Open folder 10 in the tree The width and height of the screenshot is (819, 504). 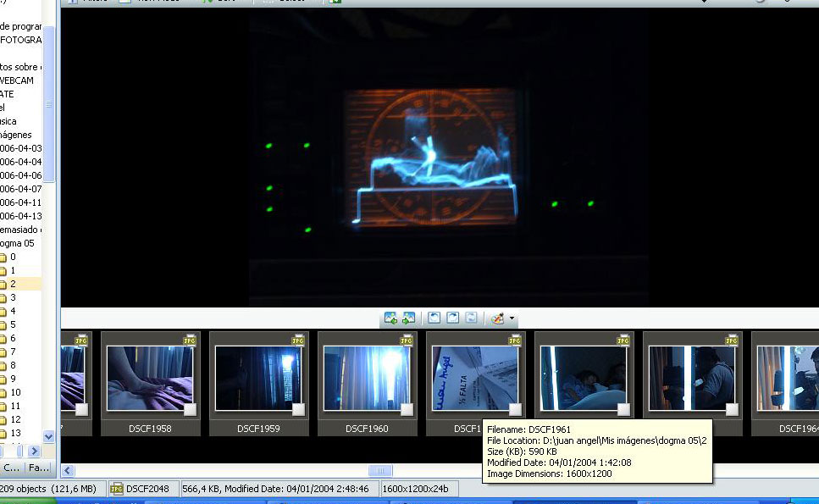coord(15,393)
